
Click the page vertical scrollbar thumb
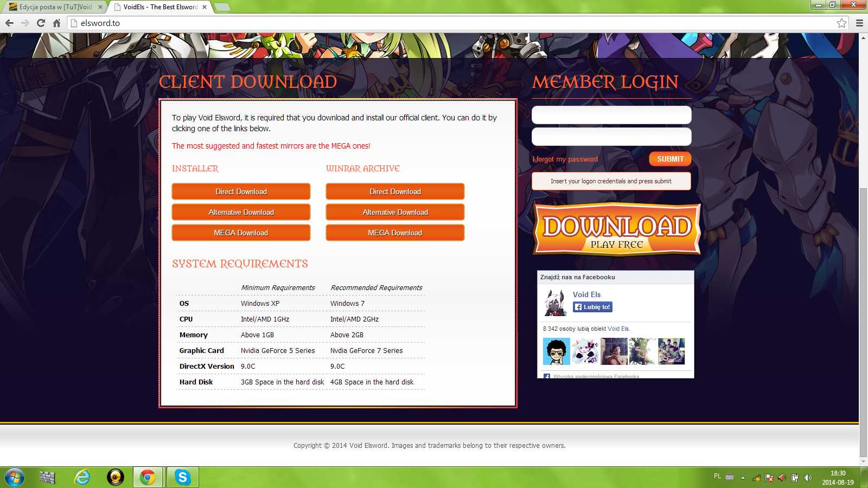click(x=863, y=323)
